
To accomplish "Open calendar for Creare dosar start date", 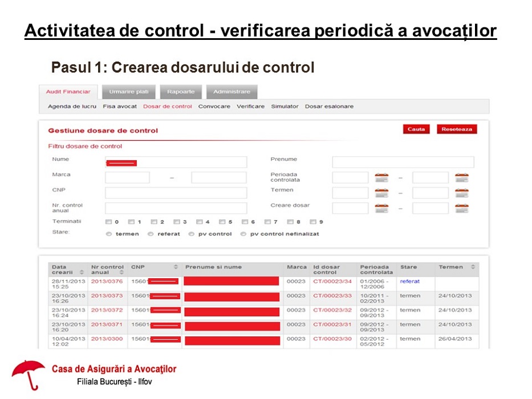I will click(382, 207).
